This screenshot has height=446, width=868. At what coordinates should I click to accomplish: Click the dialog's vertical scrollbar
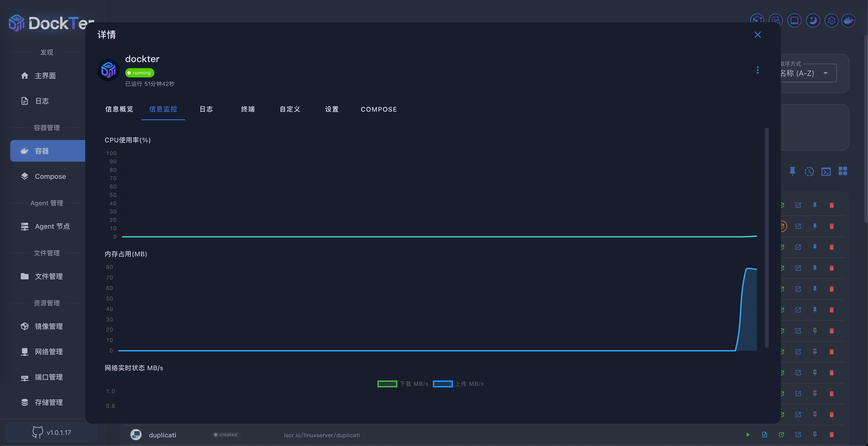tap(766, 236)
